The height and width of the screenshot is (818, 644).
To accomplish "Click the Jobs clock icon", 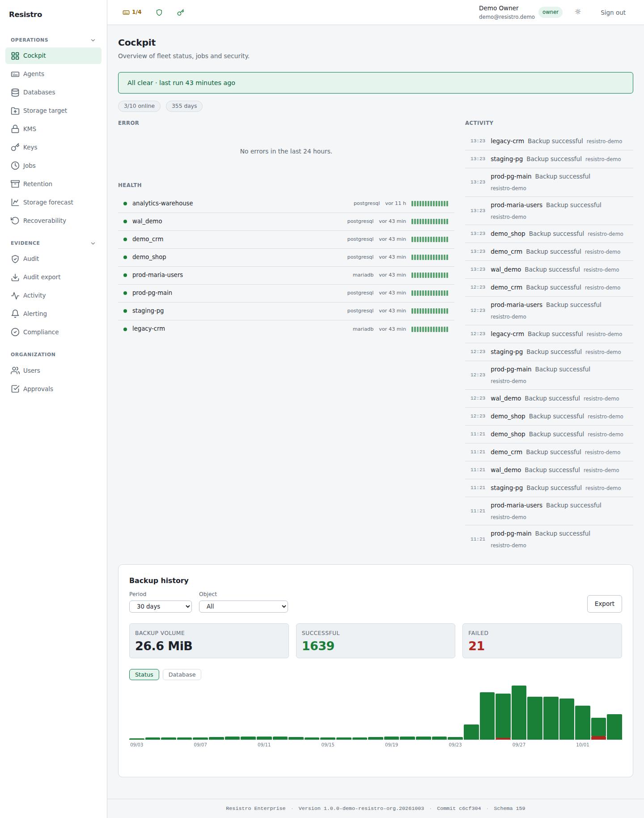I will [x=15, y=166].
